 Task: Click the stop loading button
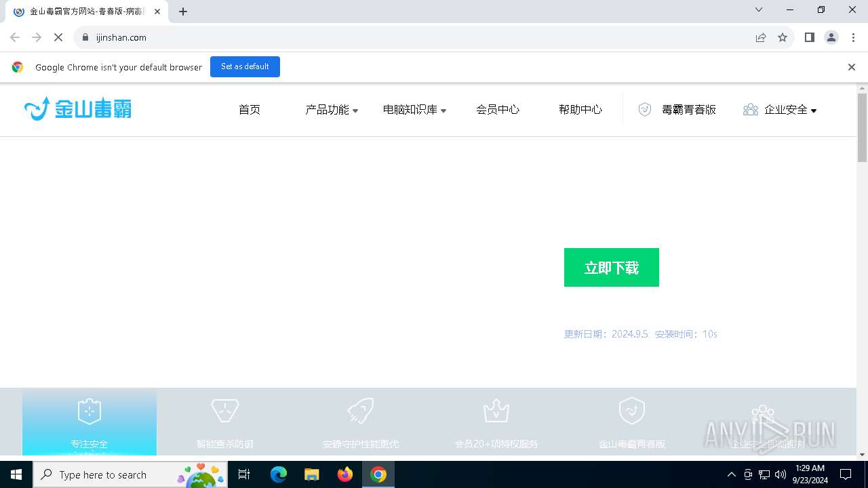pyautogui.click(x=58, y=37)
